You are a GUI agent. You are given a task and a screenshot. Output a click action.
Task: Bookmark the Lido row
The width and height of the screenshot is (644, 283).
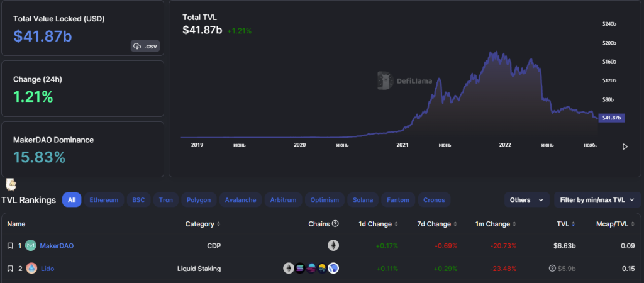pyautogui.click(x=10, y=269)
